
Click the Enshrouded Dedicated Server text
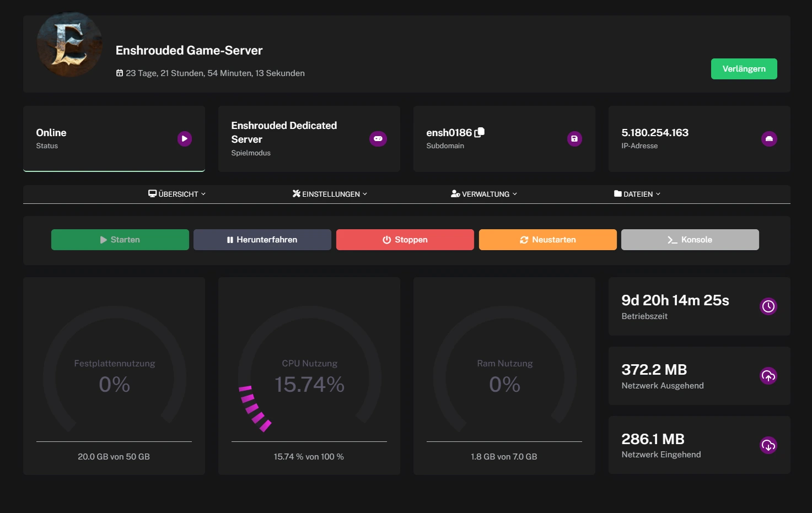pos(284,132)
